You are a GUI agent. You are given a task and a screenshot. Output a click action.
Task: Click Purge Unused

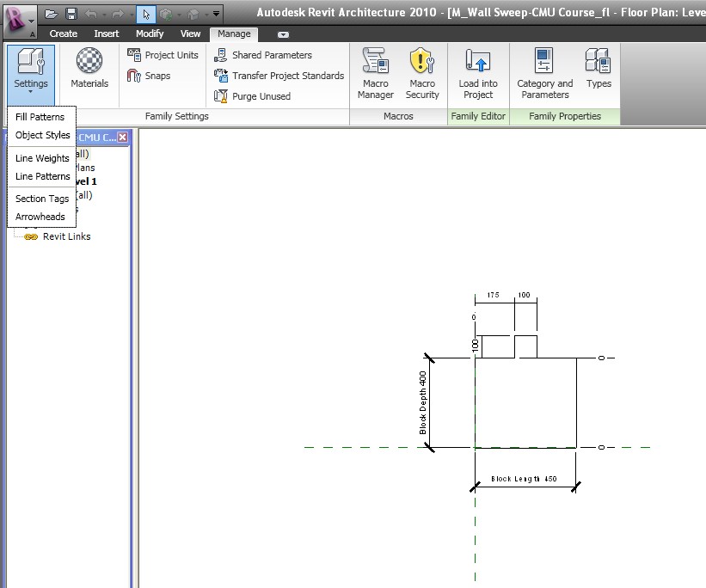(x=261, y=96)
